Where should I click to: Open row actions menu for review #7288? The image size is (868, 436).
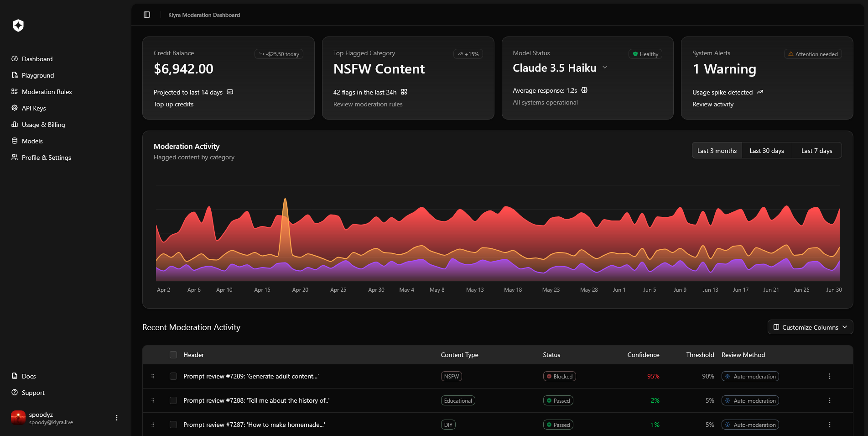click(830, 400)
